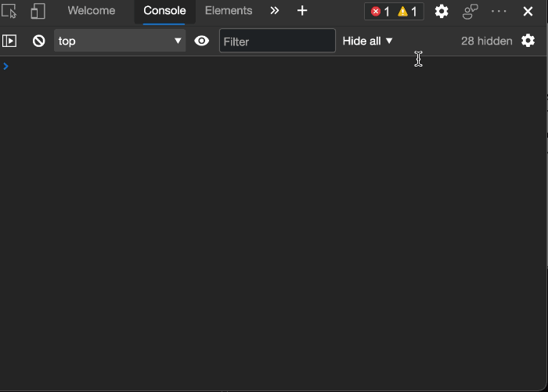Open DevTools settings gear in top bar

[x=442, y=12]
